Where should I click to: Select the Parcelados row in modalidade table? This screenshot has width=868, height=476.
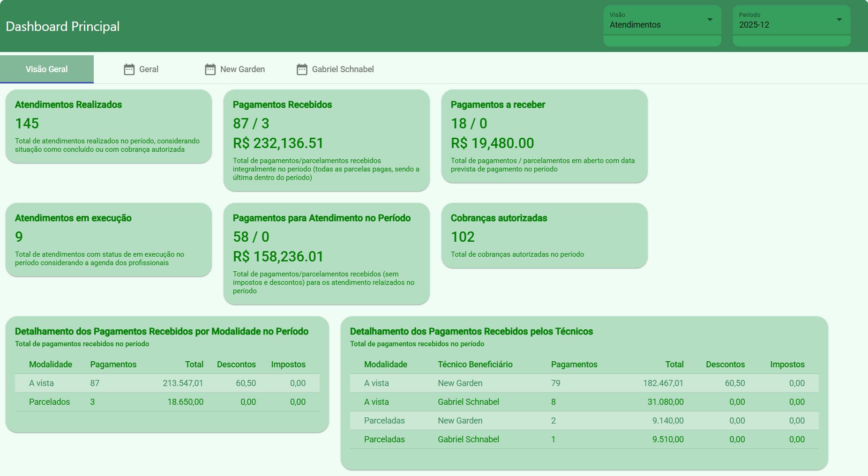[x=167, y=402]
